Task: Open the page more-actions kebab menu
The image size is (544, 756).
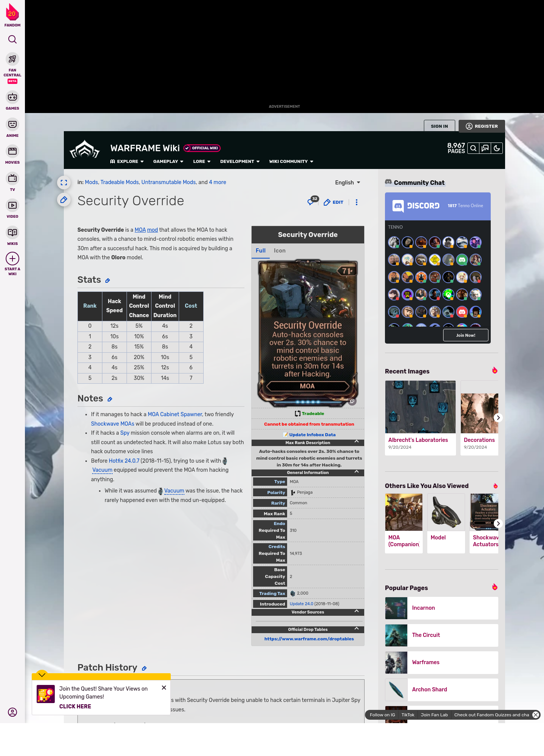Action: [x=357, y=202]
